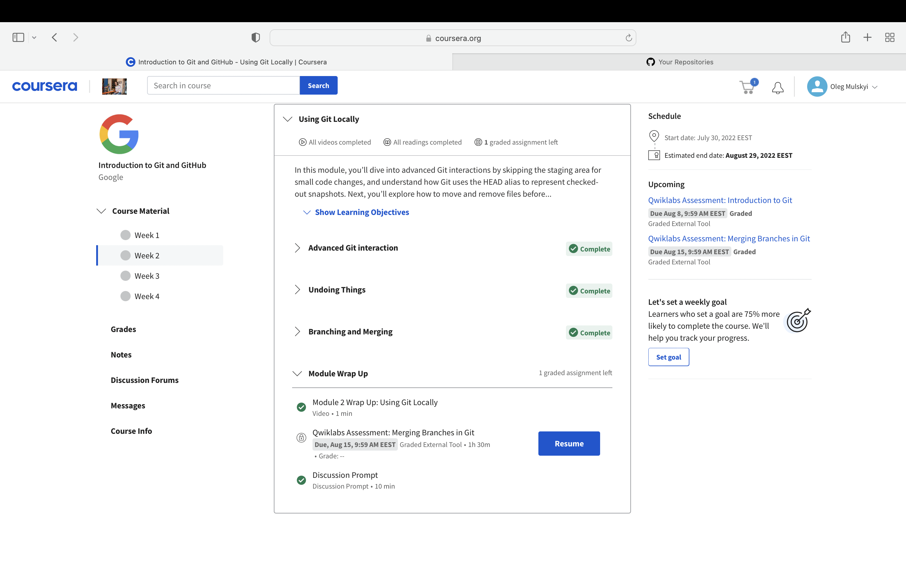Open Qwiklabs Assessment Merging Branches item in module list
The image size is (906, 588).
(393, 432)
